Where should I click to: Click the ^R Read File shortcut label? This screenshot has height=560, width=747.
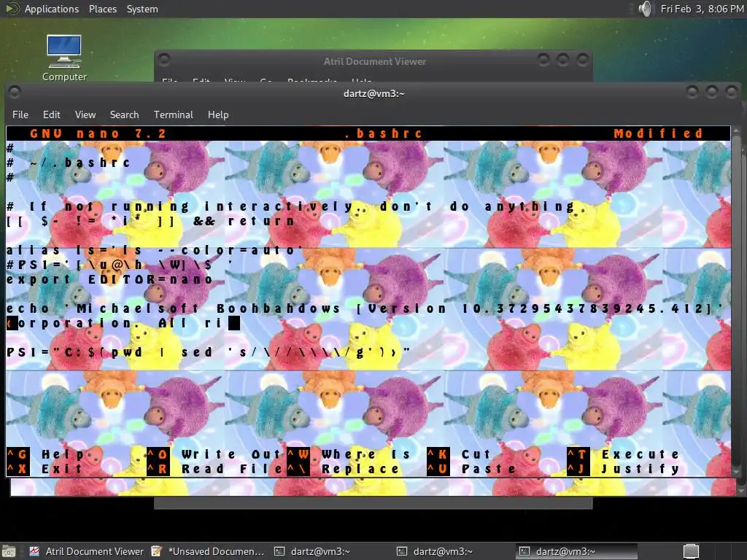pos(215,469)
